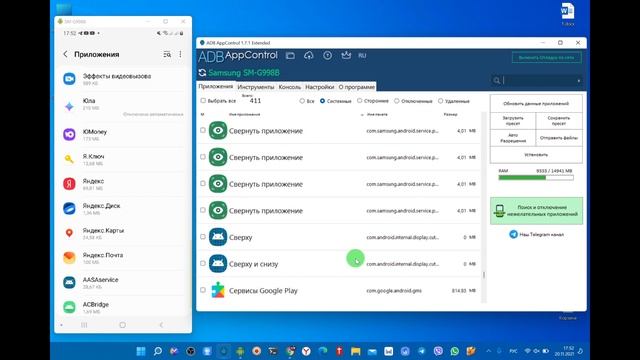Click the Установить button
640x360 pixels.
(x=536, y=155)
